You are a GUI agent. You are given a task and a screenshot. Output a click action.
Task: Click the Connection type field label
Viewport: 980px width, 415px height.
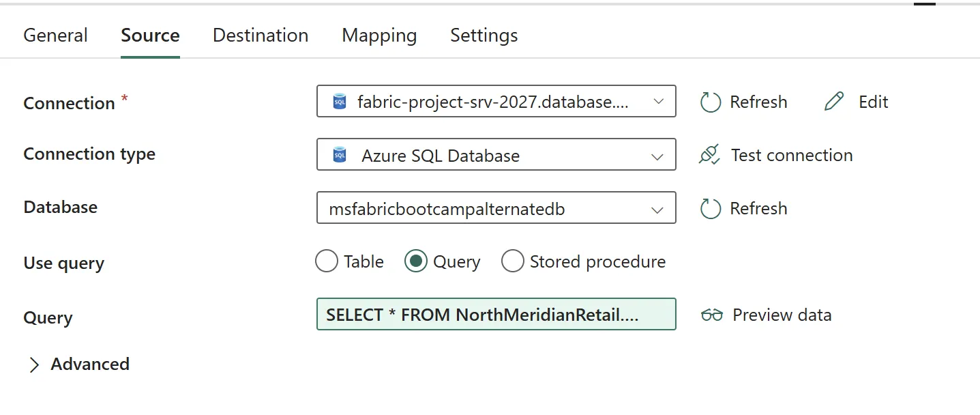click(x=89, y=154)
